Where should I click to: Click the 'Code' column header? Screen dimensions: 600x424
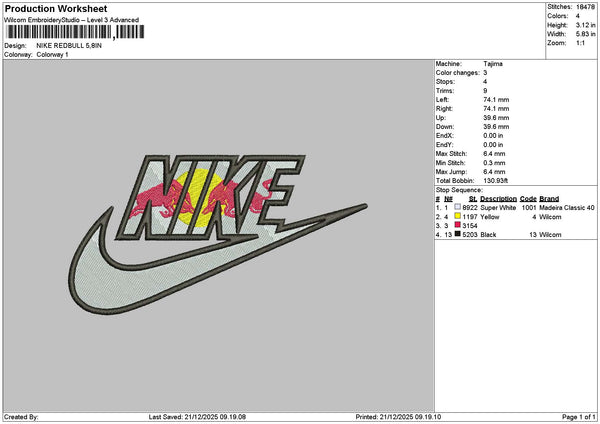(x=528, y=199)
